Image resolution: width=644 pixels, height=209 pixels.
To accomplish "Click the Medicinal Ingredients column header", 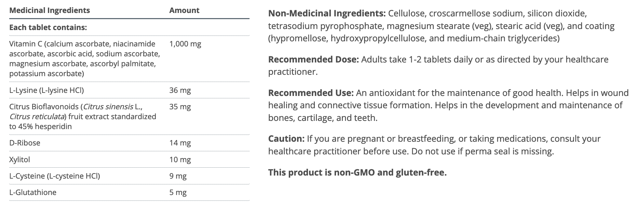I will 50,10.
